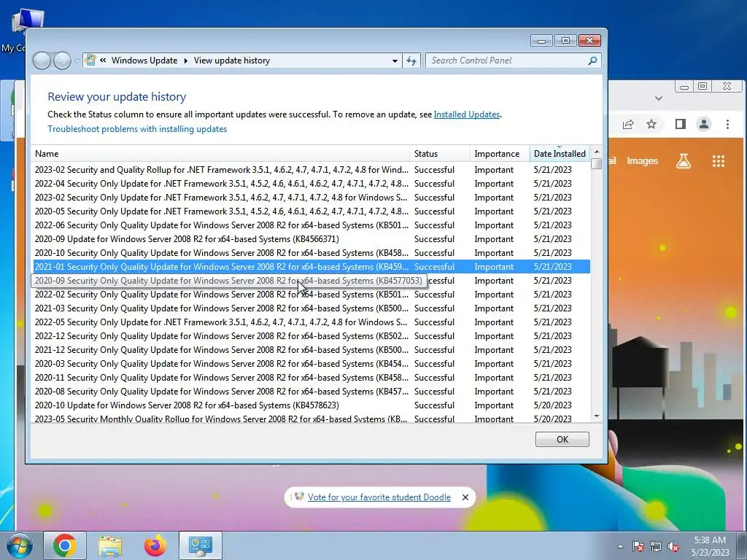Expand the arrow after Windows Update breadcrumb
The height and width of the screenshot is (560, 747).
click(x=185, y=61)
